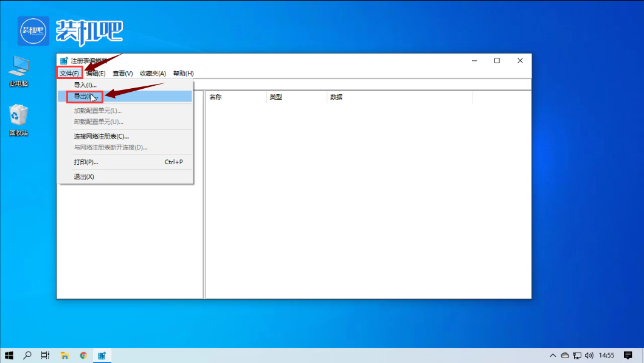Viewport: 644px width, 363px height.
Task: Click the Windows Search icon
Action: click(27, 355)
